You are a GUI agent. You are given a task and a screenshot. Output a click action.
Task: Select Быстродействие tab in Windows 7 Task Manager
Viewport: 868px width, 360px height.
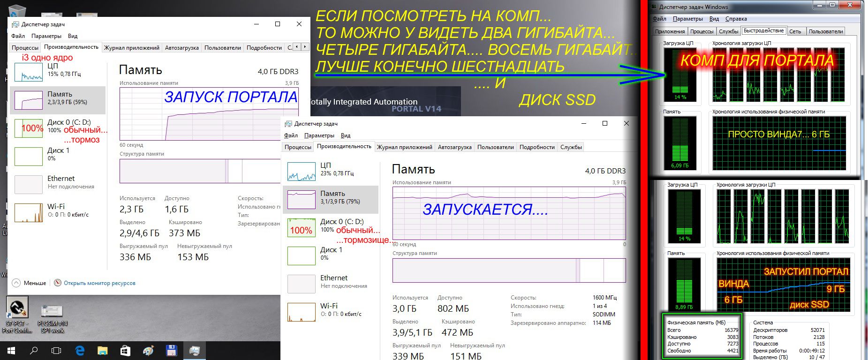tap(763, 31)
